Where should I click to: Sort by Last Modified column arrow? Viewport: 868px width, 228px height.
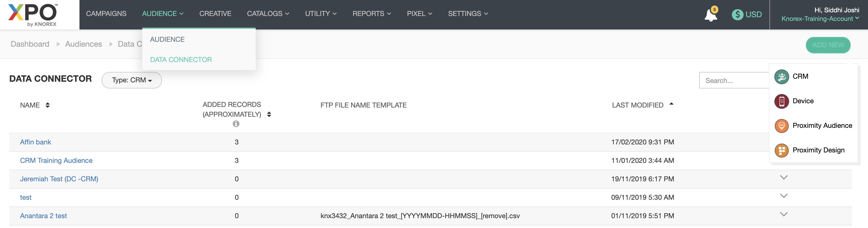pos(671,104)
